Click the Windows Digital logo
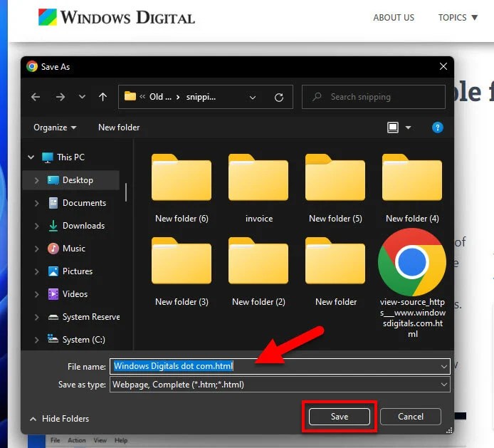The height and width of the screenshot is (448, 494). (116, 17)
